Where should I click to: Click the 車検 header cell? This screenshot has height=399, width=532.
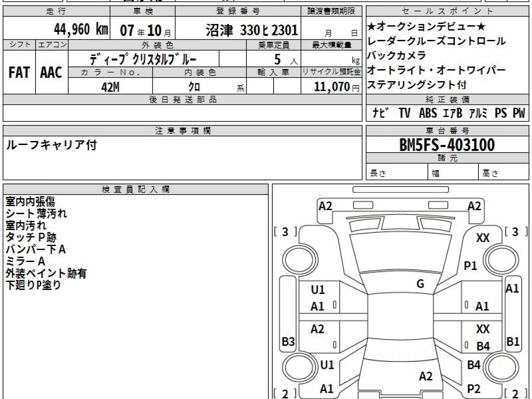point(142,12)
